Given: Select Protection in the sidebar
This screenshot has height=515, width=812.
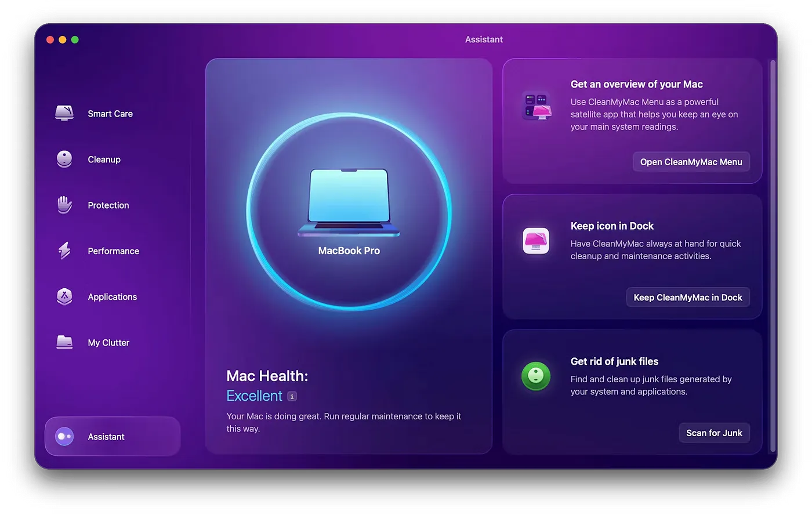Looking at the screenshot, I should click(x=113, y=205).
